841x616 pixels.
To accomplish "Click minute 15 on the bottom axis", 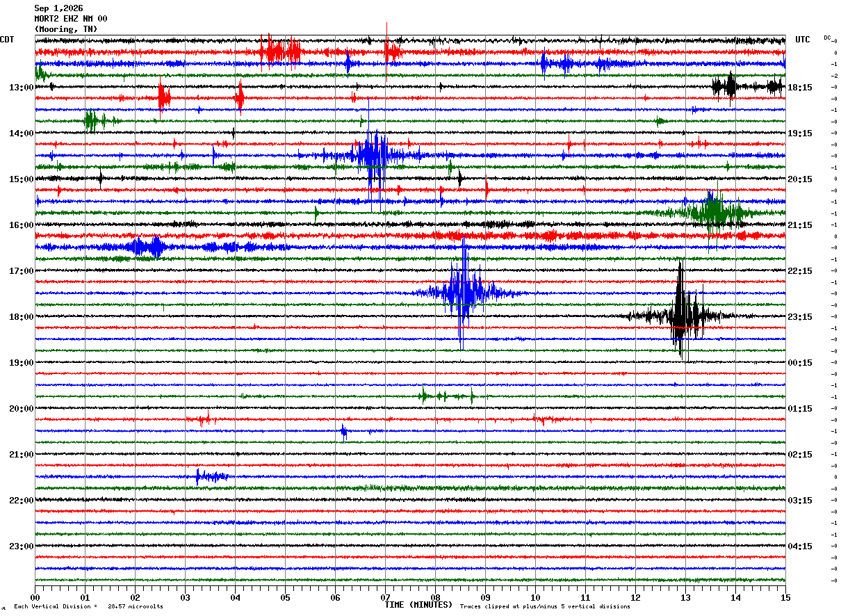I will (785, 597).
